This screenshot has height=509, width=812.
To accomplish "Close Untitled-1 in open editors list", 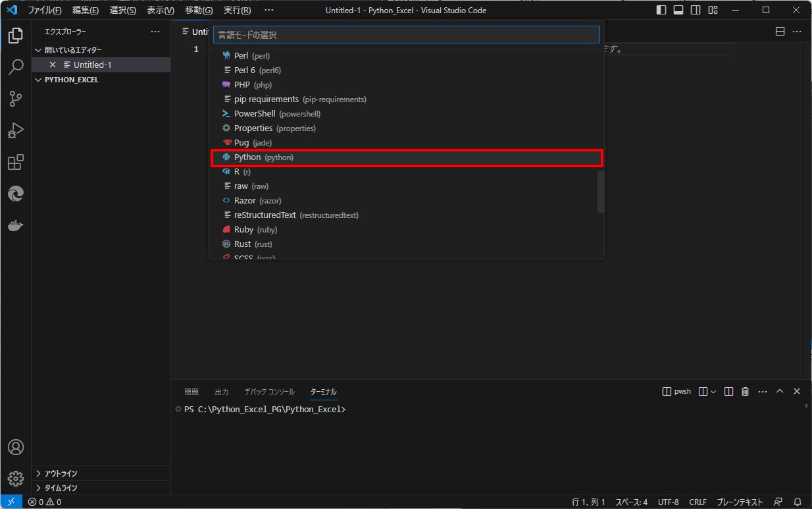I will (53, 65).
